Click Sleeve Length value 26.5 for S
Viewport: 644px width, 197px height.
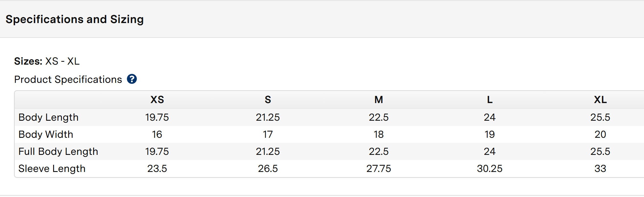click(x=268, y=169)
